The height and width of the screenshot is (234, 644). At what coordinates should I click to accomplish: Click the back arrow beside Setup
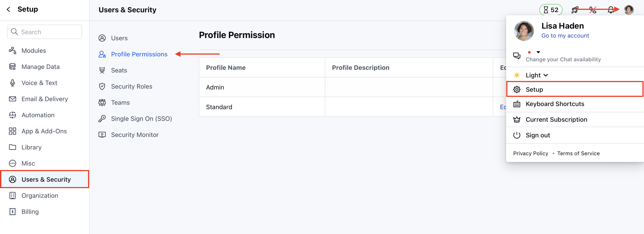coord(9,9)
